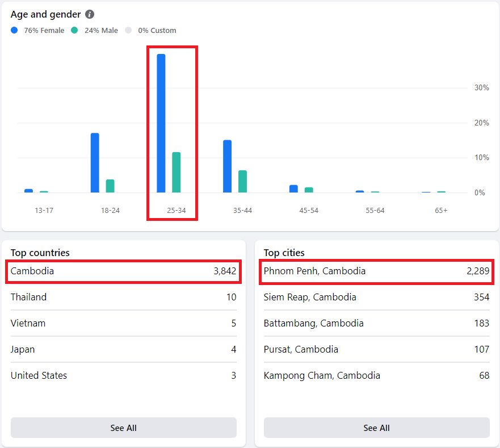Select the Thailand country row
Screen dimensions: 500x448
tap(124, 297)
